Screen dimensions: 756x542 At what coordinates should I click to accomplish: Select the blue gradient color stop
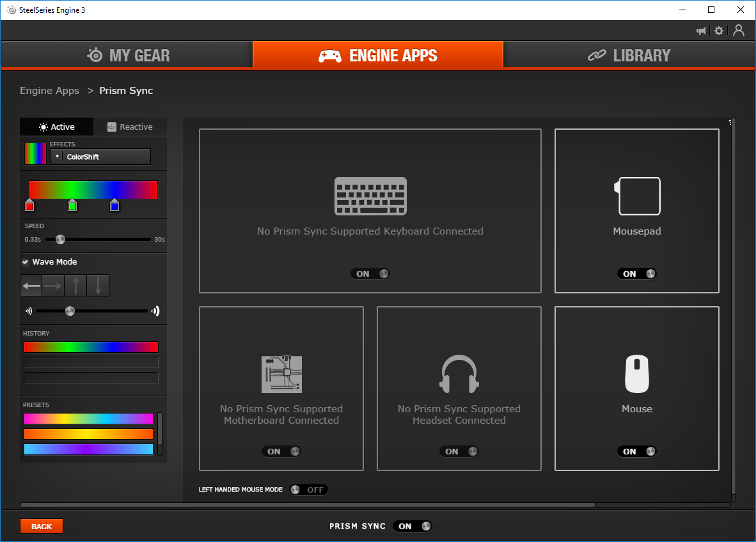click(114, 205)
